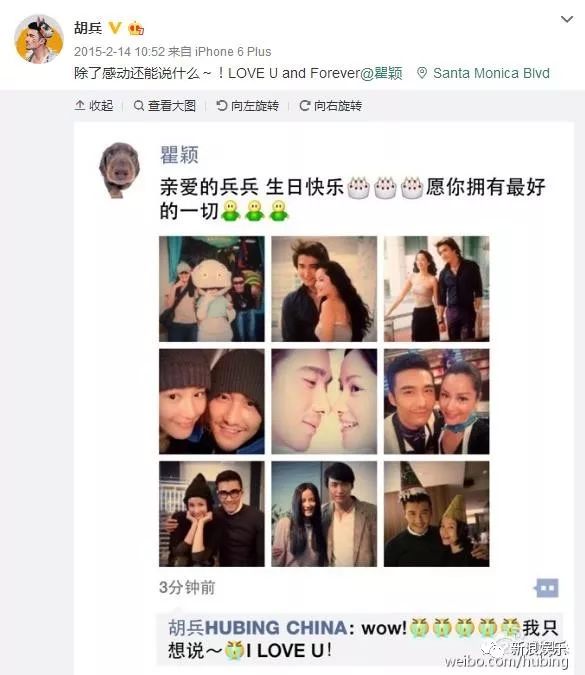This screenshot has width=585, height=675.
Task: Click 胡兵's profile avatar
Action: pos(39,39)
